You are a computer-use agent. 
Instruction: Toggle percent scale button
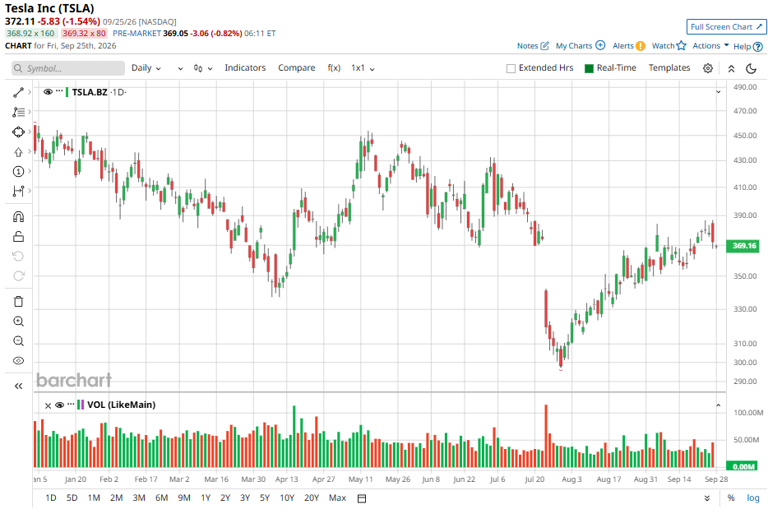tap(731, 498)
